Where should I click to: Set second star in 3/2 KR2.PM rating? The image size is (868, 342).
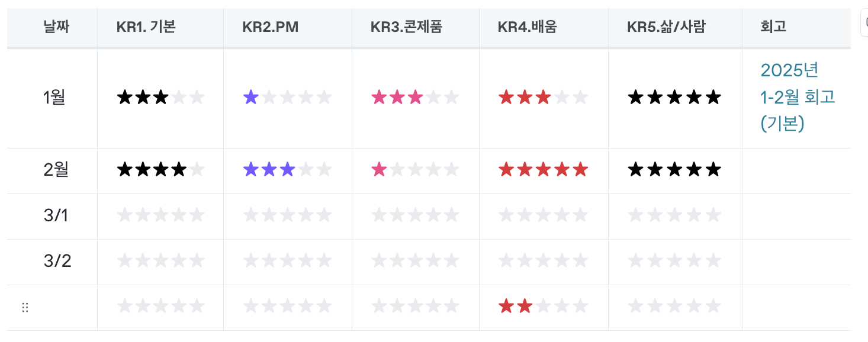tap(269, 261)
